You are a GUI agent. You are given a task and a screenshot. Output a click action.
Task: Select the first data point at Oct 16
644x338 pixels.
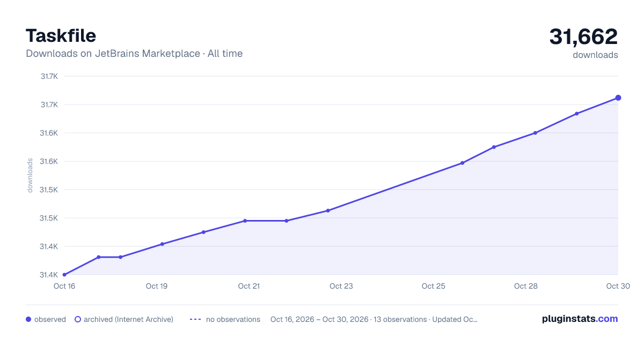click(64, 275)
